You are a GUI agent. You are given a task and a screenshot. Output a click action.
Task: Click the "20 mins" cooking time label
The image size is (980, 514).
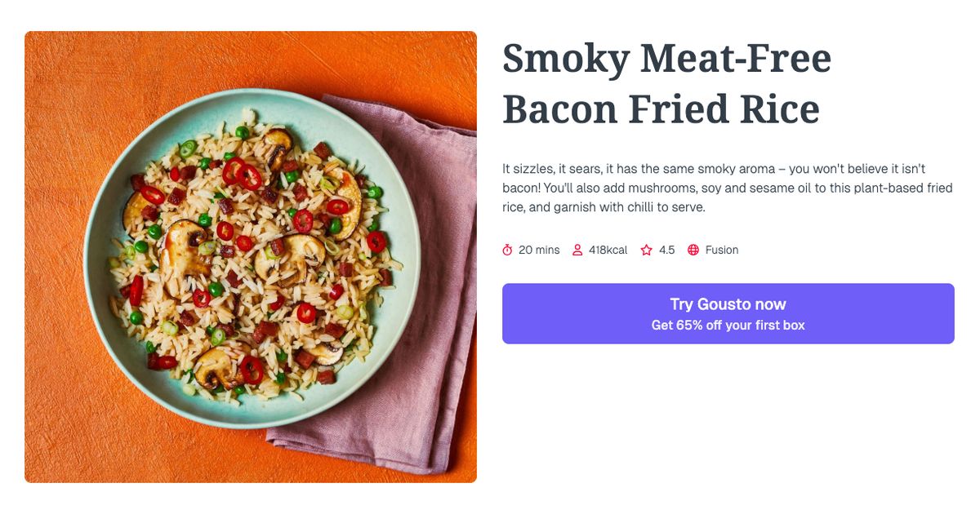click(540, 250)
